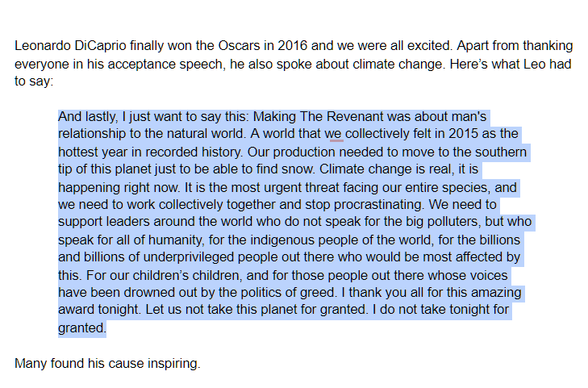Click the word "greed" in the highlighted text
The image size is (588, 388).
tap(317, 292)
